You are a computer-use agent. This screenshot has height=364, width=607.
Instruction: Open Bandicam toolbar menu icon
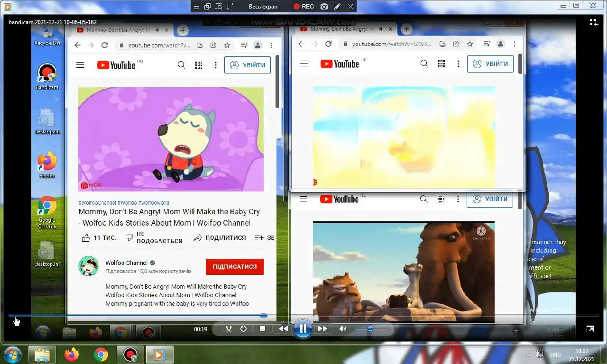coord(197,7)
